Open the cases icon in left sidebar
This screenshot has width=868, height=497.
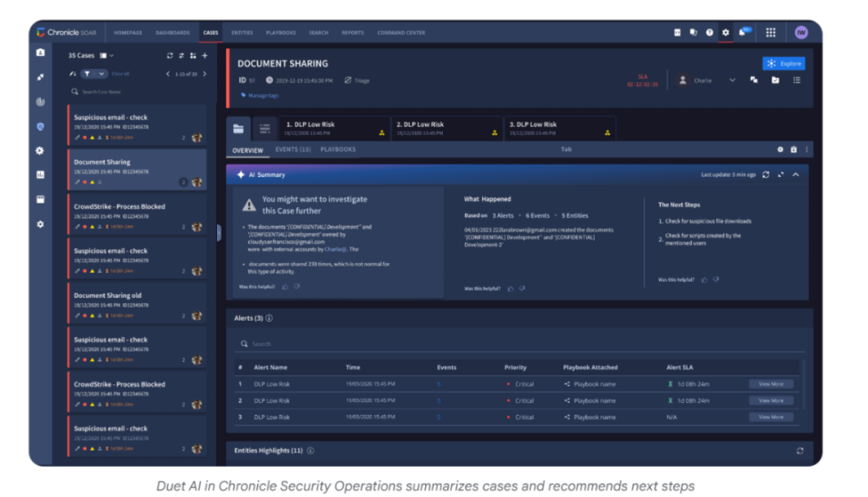(40, 53)
